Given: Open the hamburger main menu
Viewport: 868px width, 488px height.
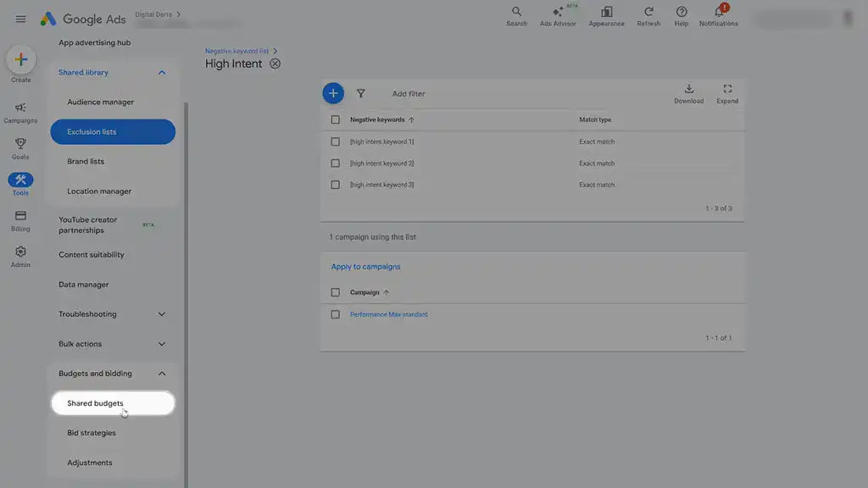Looking at the screenshot, I should coord(20,19).
